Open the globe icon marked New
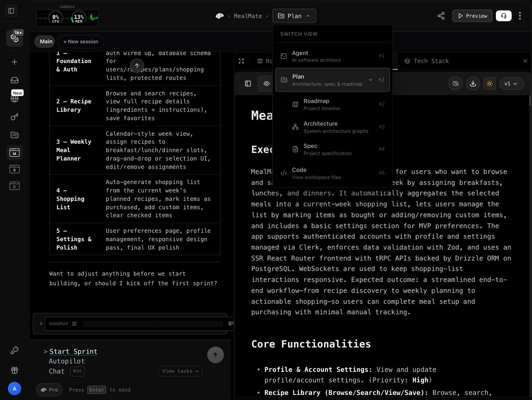 (x=15, y=99)
